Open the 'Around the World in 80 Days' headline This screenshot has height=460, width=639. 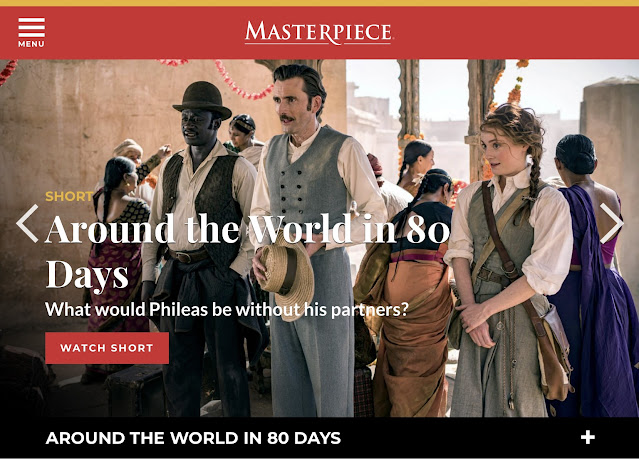click(x=247, y=251)
